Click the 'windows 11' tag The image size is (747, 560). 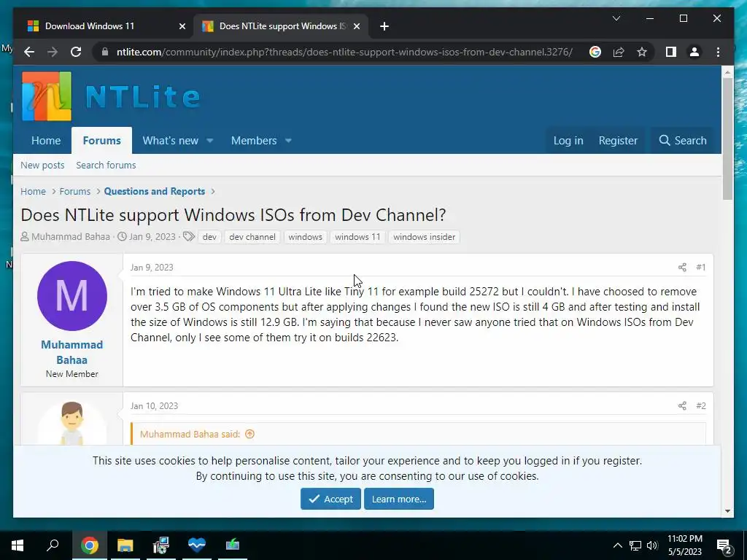[x=357, y=237]
